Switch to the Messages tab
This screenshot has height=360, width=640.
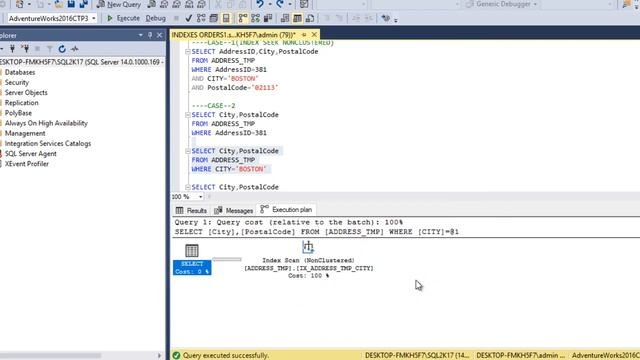pos(233,210)
